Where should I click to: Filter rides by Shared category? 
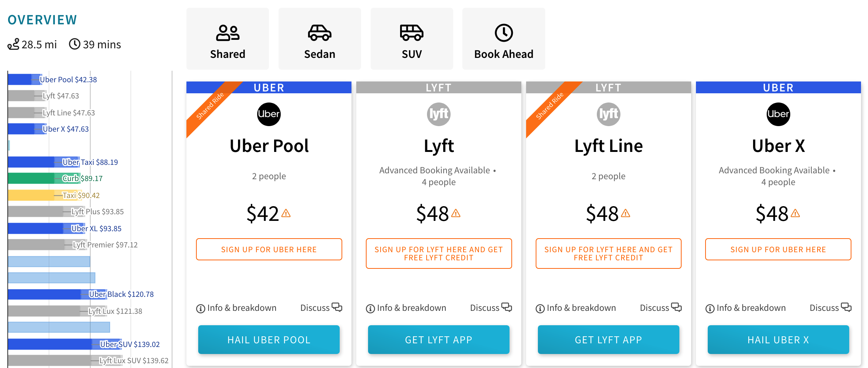pos(228,39)
